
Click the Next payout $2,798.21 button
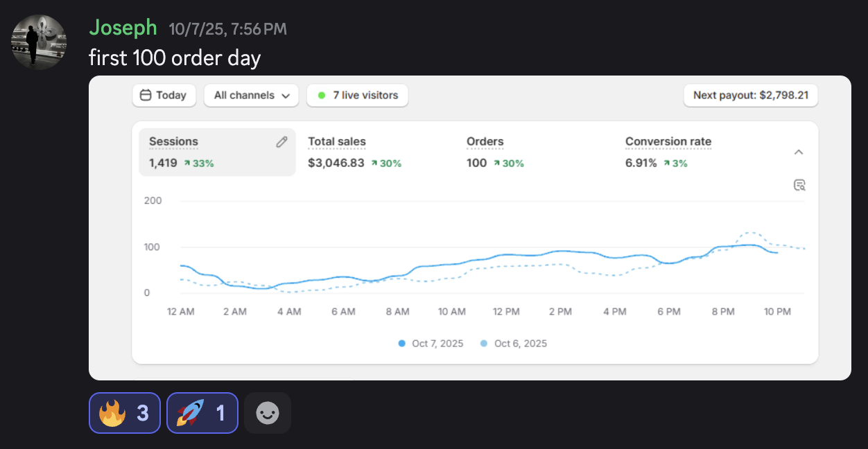[750, 96]
